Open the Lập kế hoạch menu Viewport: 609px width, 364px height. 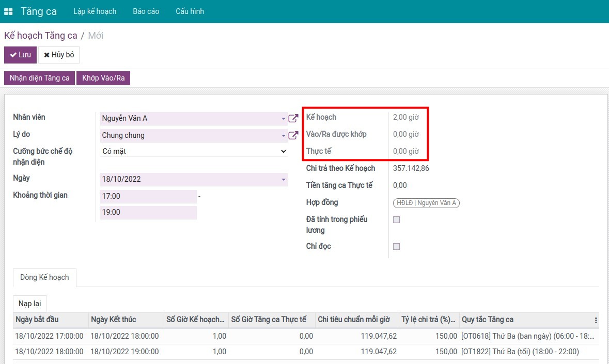[x=95, y=11]
